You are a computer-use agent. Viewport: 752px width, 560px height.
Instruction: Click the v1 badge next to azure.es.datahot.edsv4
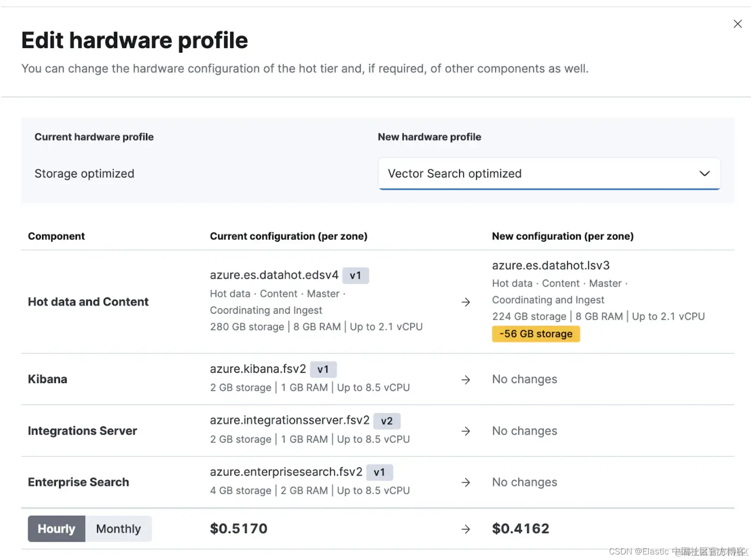[x=355, y=275]
